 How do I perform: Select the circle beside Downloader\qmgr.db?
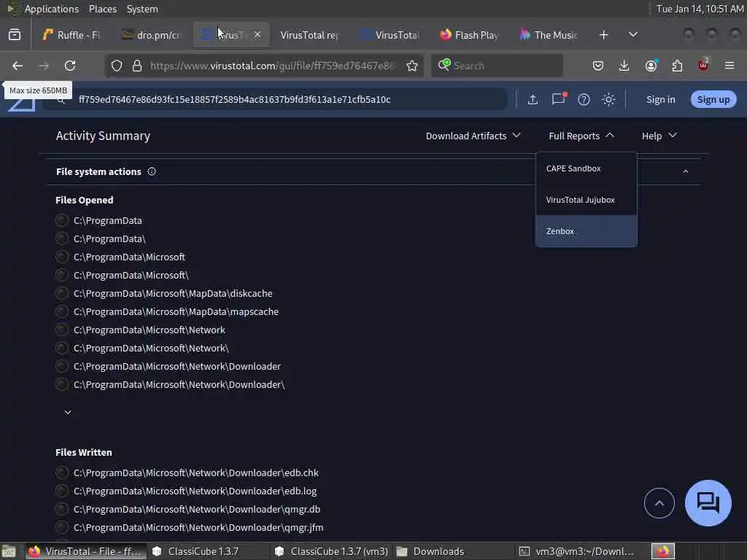[61, 509]
